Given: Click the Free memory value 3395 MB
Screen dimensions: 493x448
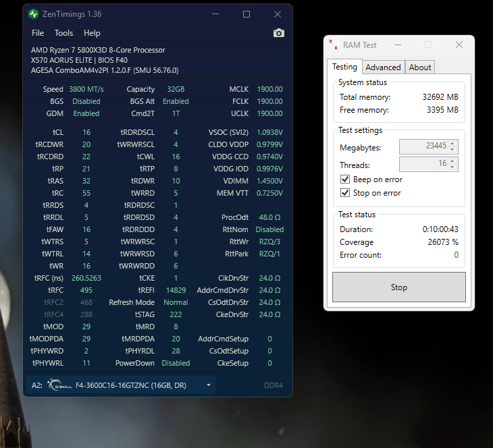Looking at the screenshot, I should click(x=442, y=110).
